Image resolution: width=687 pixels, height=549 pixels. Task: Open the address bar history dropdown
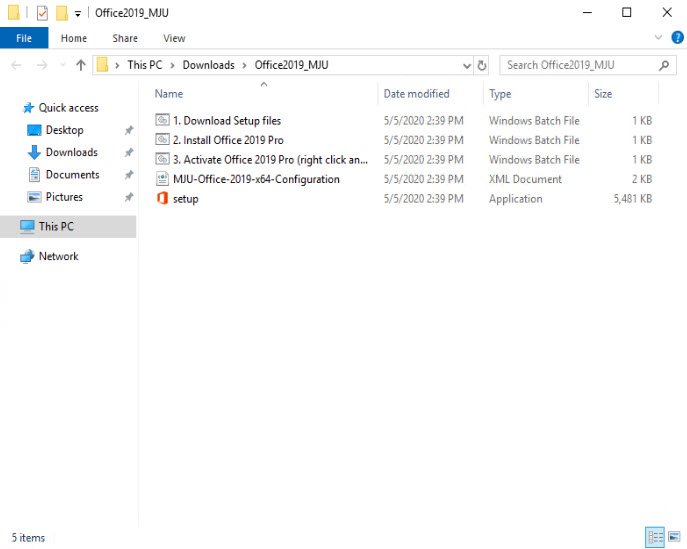[466, 65]
